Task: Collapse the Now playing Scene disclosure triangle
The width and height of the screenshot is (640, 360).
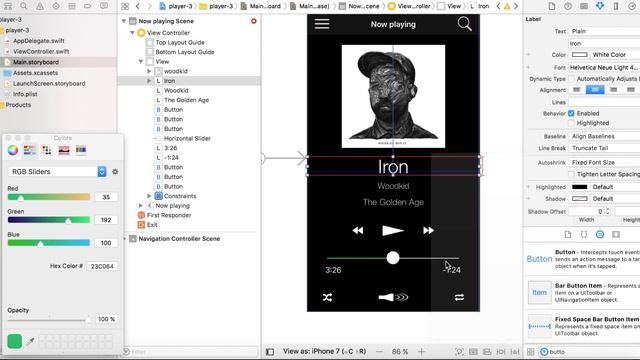Action: click(x=124, y=21)
